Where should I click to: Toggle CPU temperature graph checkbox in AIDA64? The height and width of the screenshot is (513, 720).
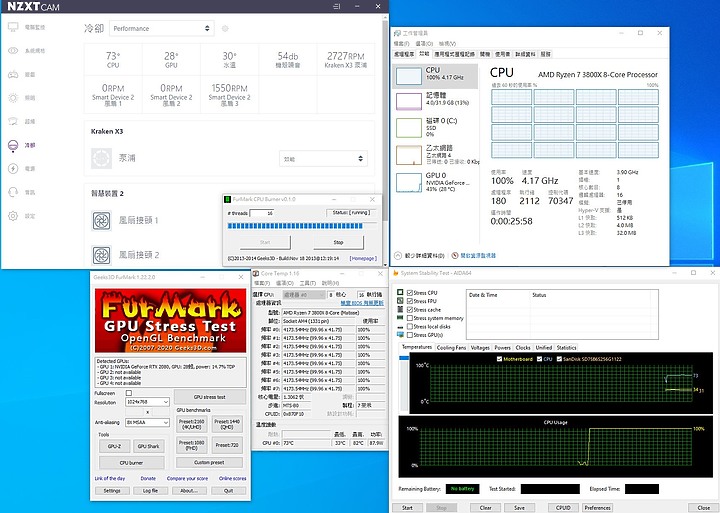coord(539,359)
